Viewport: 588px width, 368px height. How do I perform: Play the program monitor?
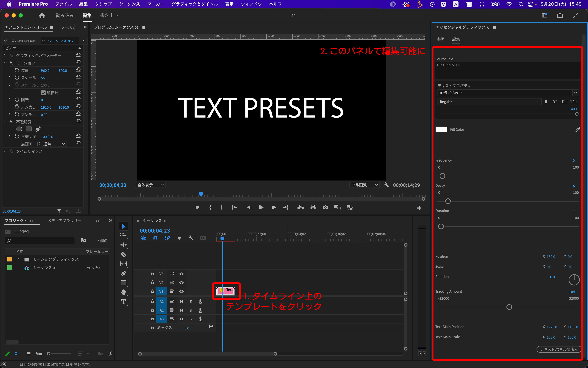[x=261, y=207]
